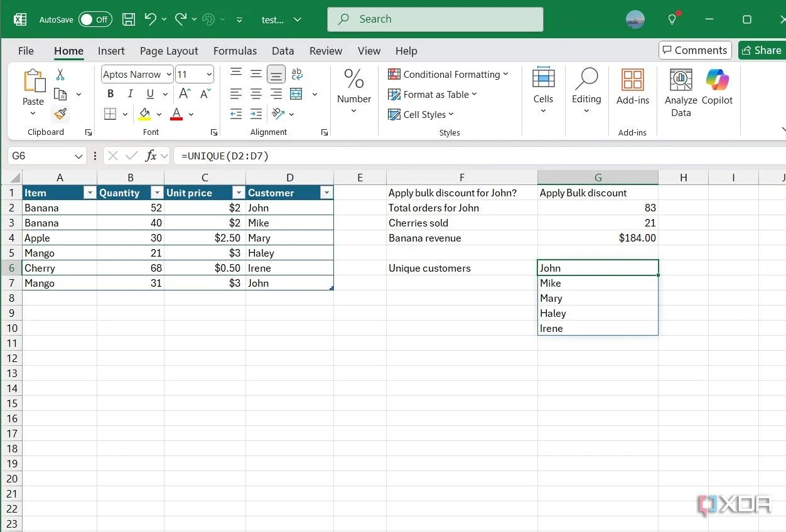Click the Insert Function fx button

(x=151, y=156)
